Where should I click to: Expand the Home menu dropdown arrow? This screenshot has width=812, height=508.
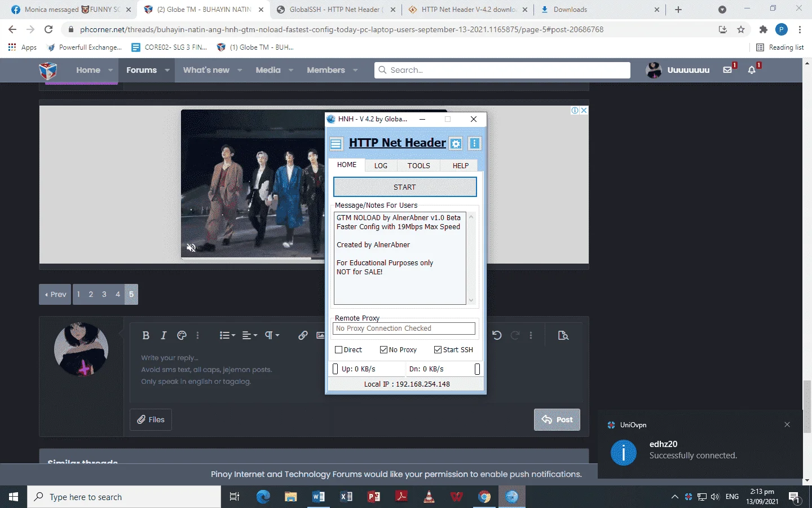coord(111,70)
